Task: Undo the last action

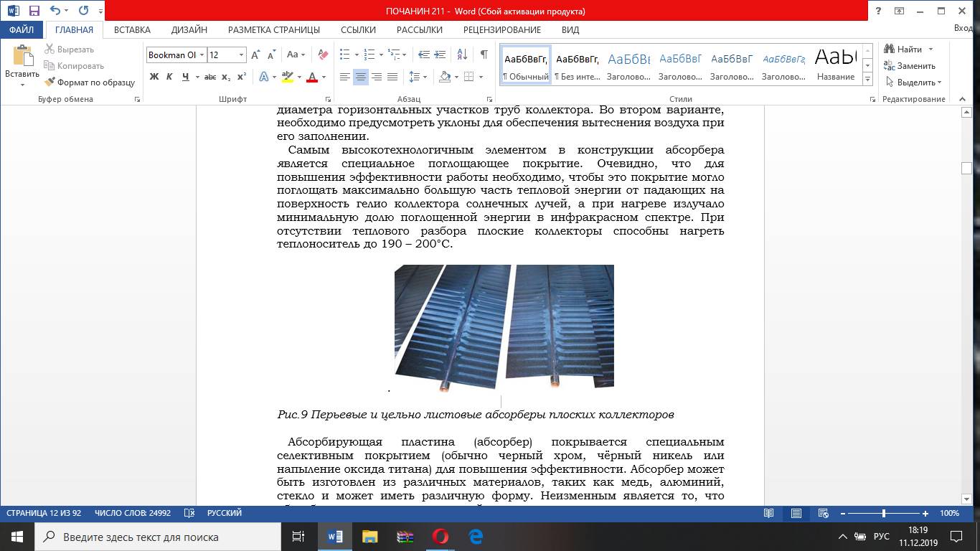Action: [55, 11]
